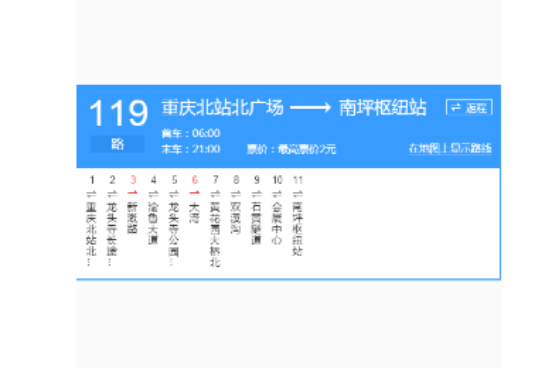
Task: Click the direction arrows icon of stop 4
Action: pyautogui.click(x=153, y=193)
